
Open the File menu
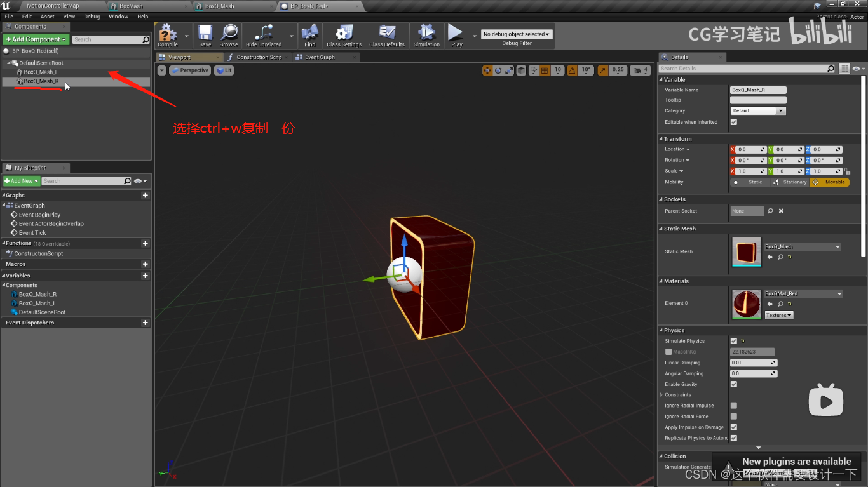click(x=9, y=17)
